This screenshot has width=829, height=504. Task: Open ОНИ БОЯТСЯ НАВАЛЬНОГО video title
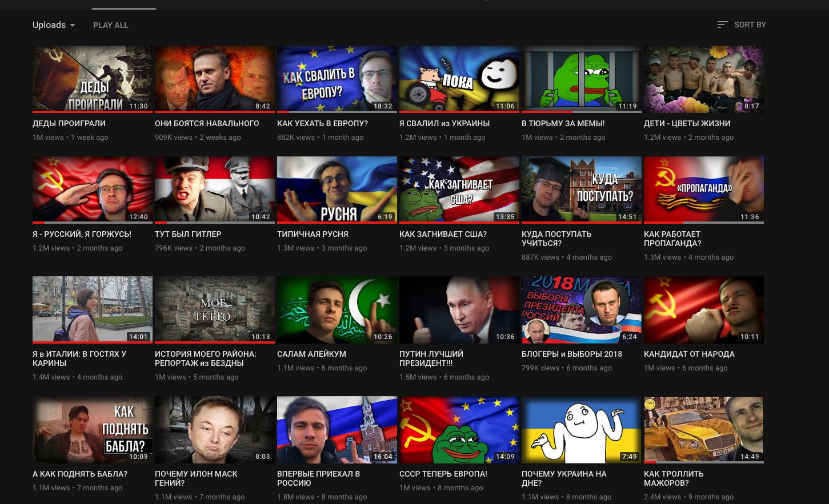click(207, 123)
